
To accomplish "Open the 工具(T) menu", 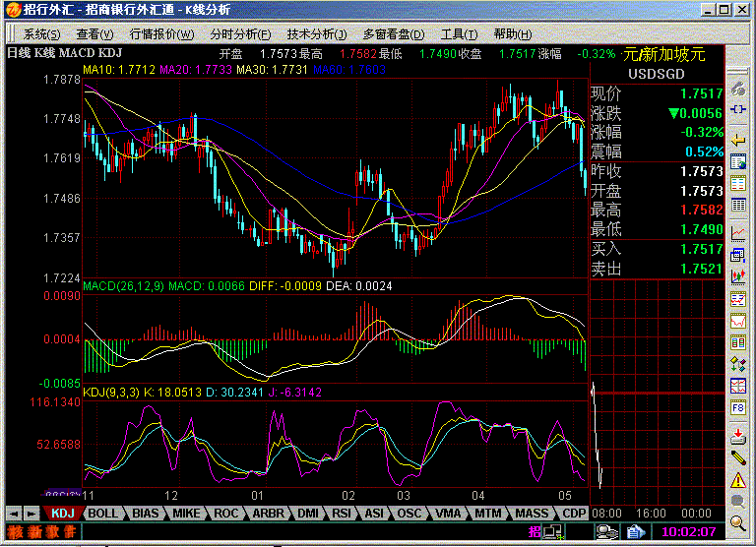I will click(459, 34).
